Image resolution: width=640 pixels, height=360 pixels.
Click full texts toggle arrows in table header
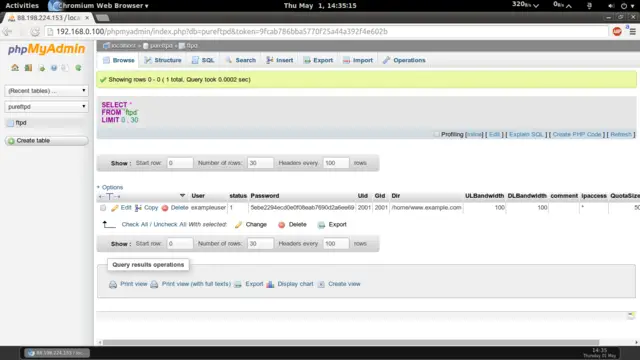109,196
